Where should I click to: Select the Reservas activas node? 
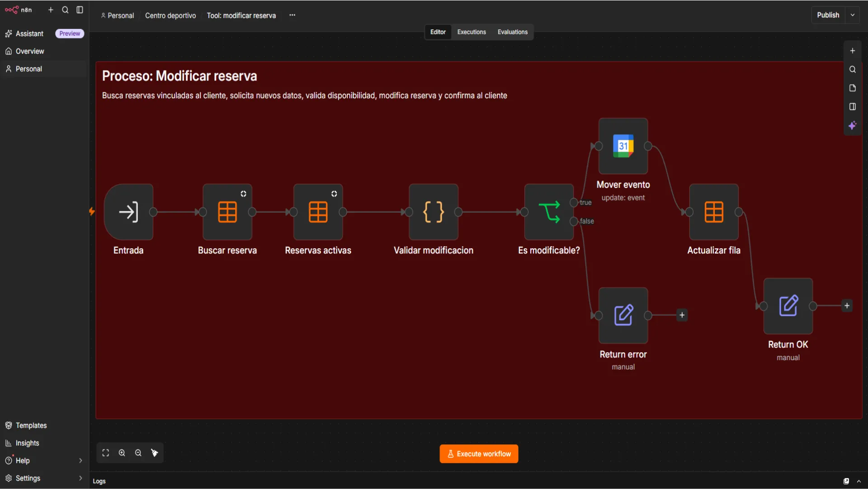318,212
